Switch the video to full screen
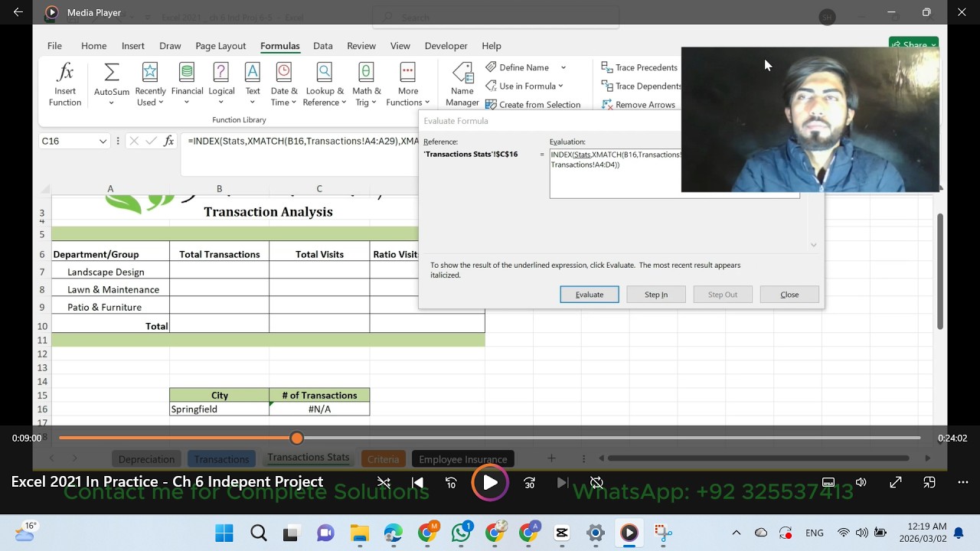This screenshot has width=980, height=551. coord(895,482)
